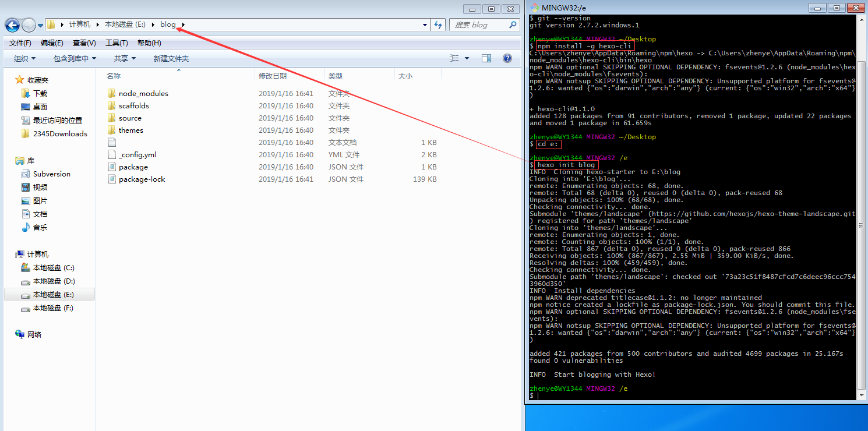
Task: Open 桌面 in the favorites list
Action: point(40,107)
